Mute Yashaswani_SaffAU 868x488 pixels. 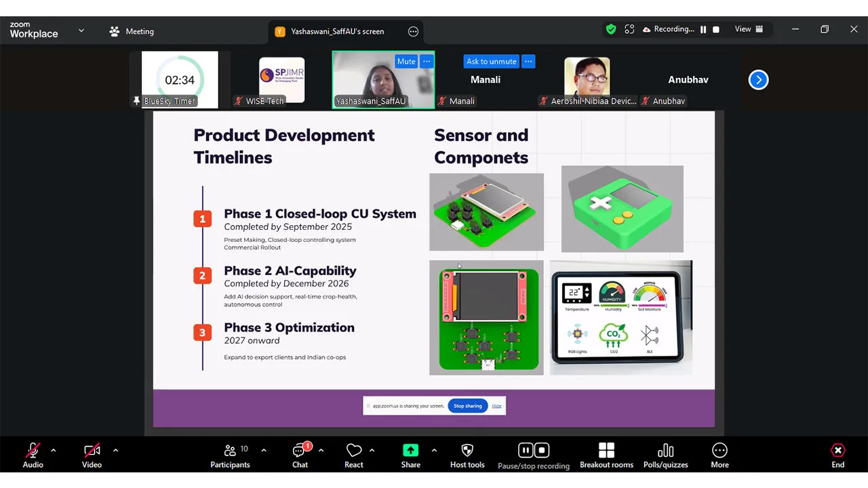(x=406, y=61)
